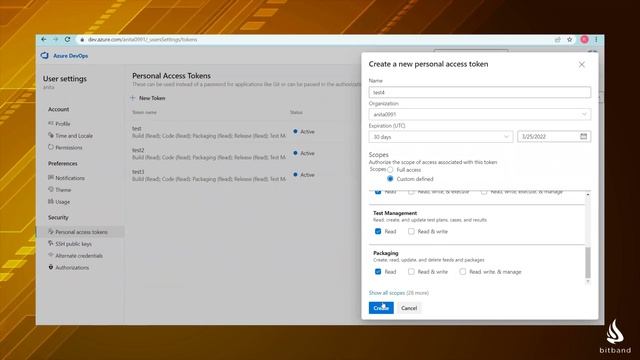
Task: Click the Create button
Action: pos(381,308)
